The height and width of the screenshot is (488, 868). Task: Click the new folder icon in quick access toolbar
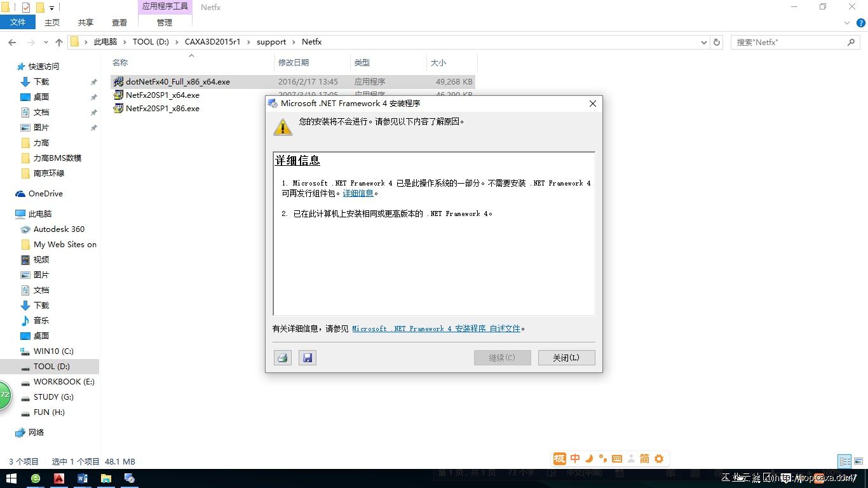coord(39,8)
